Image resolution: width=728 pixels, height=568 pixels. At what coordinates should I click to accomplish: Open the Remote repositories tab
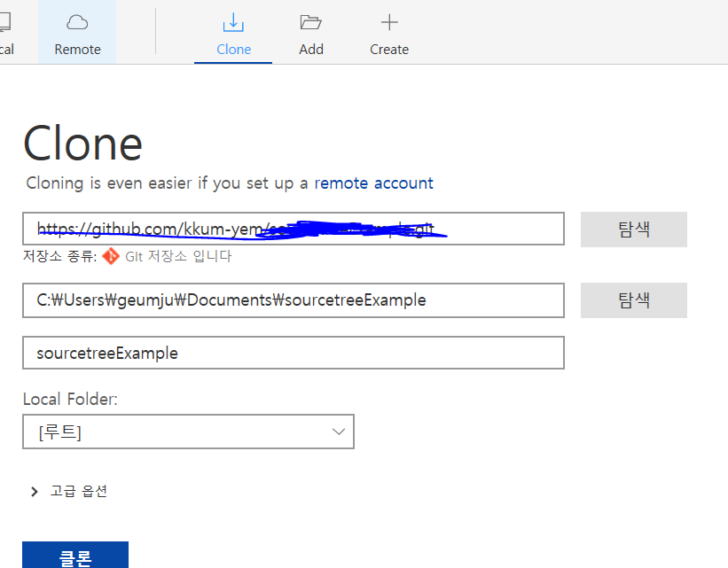[77, 32]
